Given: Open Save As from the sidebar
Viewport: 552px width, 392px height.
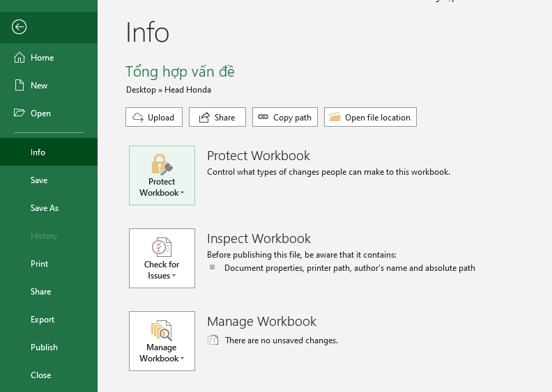Looking at the screenshot, I should click(45, 208).
